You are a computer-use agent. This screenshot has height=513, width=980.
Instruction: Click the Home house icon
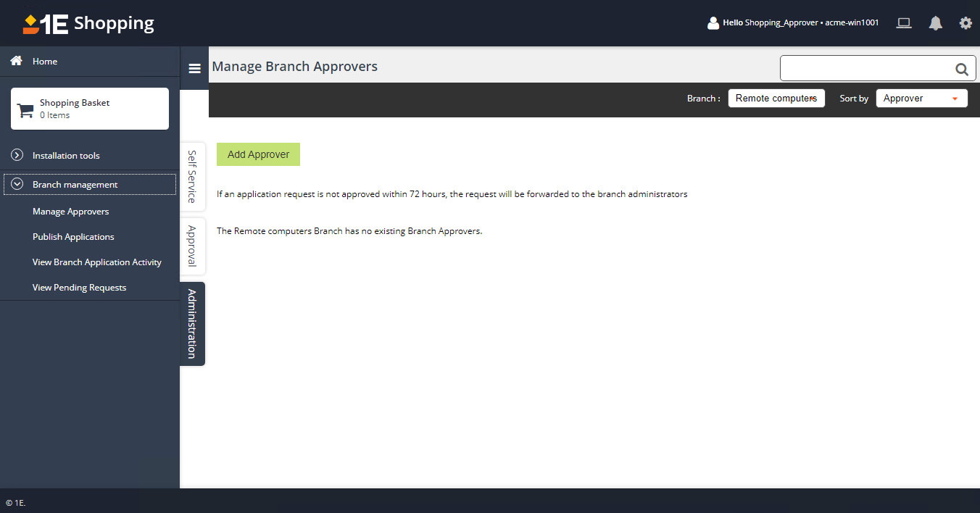coord(16,61)
